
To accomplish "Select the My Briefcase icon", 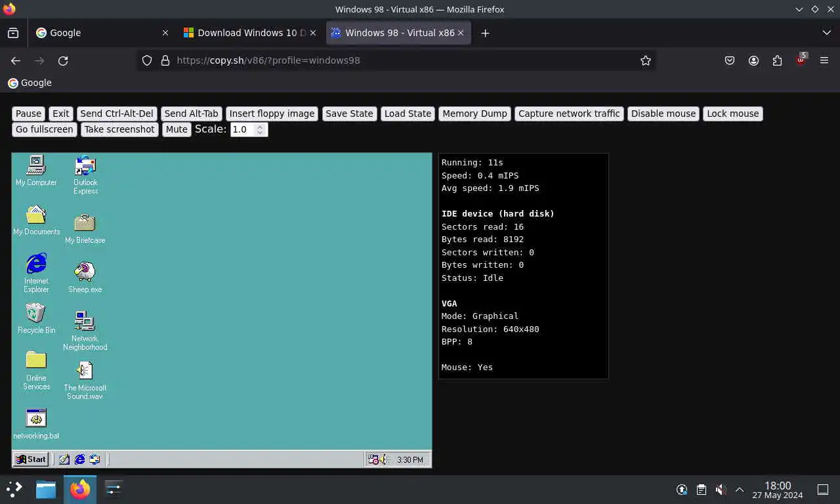I will [85, 228].
